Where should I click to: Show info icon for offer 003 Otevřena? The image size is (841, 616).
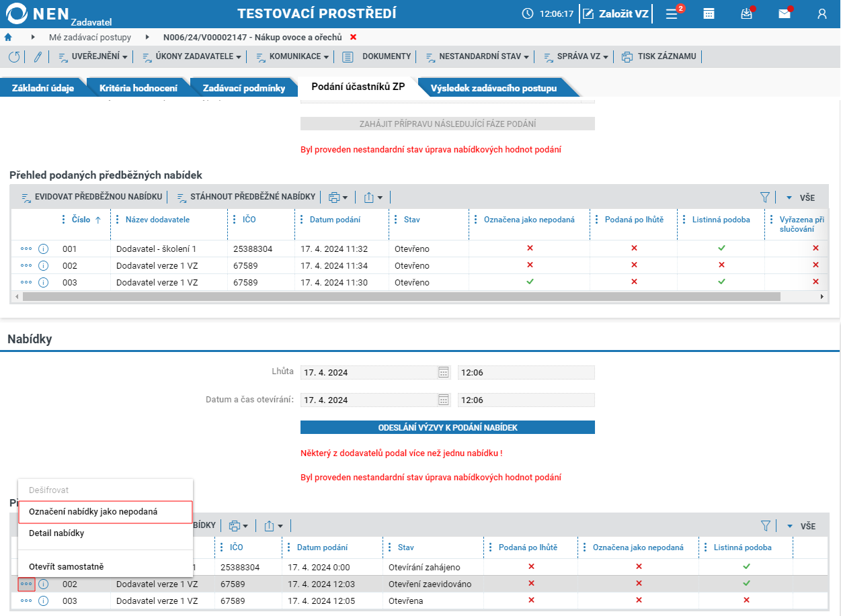[x=44, y=601]
